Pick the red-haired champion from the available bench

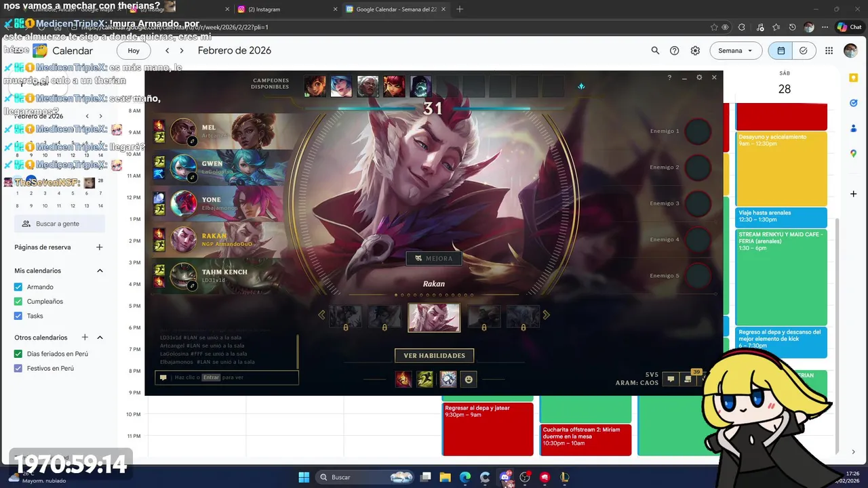click(x=394, y=86)
